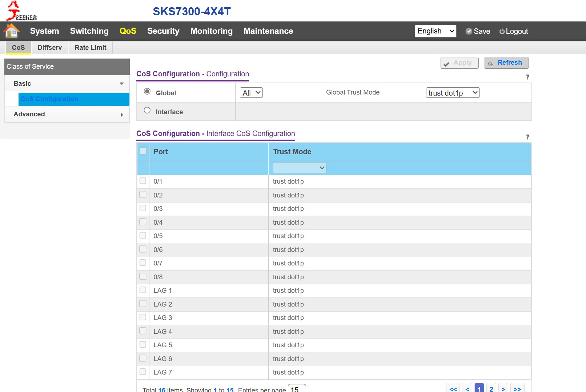Image resolution: width=586 pixels, height=392 pixels.
Task: Check the box for LAG 2
Action: click(143, 304)
